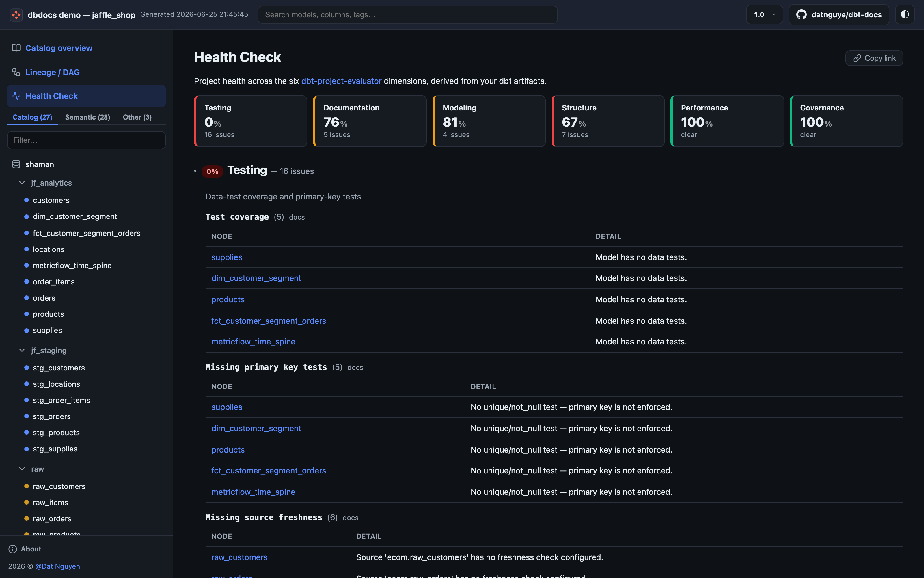Open the dbt-project-evaluator link
The height and width of the screenshot is (578, 924).
point(341,81)
